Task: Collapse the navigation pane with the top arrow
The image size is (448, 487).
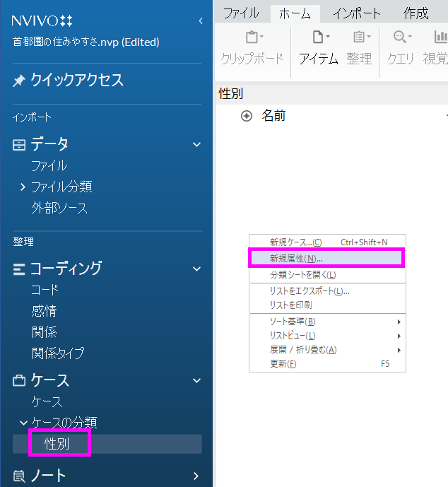Action: pyautogui.click(x=201, y=21)
